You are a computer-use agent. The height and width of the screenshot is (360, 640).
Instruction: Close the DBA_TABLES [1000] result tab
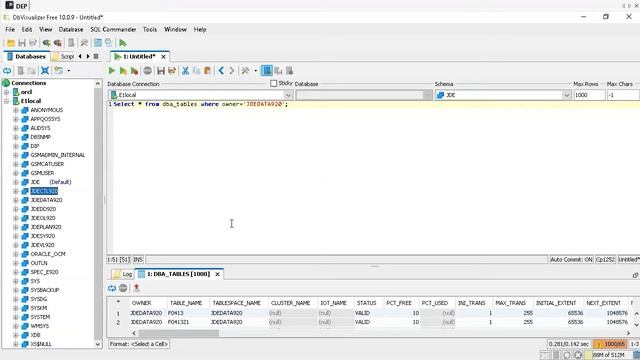click(x=218, y=274)
